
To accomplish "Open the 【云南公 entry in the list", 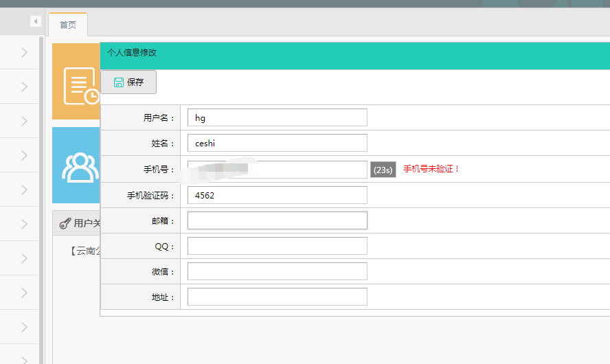I will coord(85,251).
